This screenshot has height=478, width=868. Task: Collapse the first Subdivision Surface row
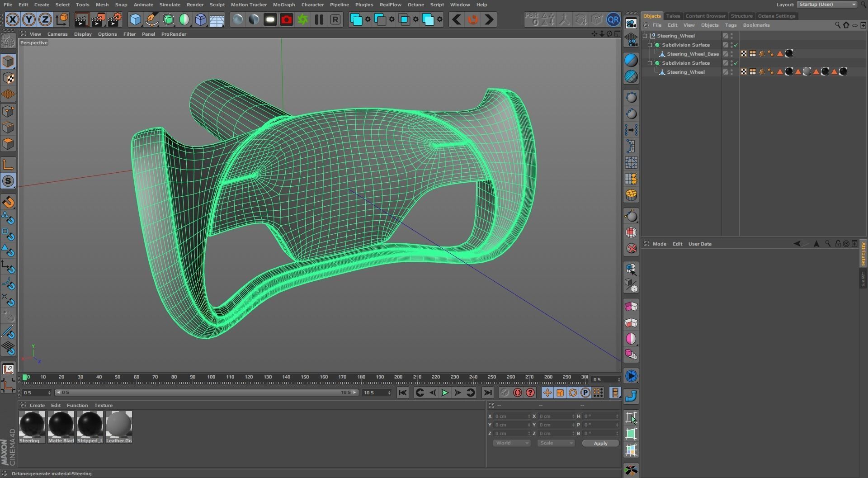(x=650, y=45)
